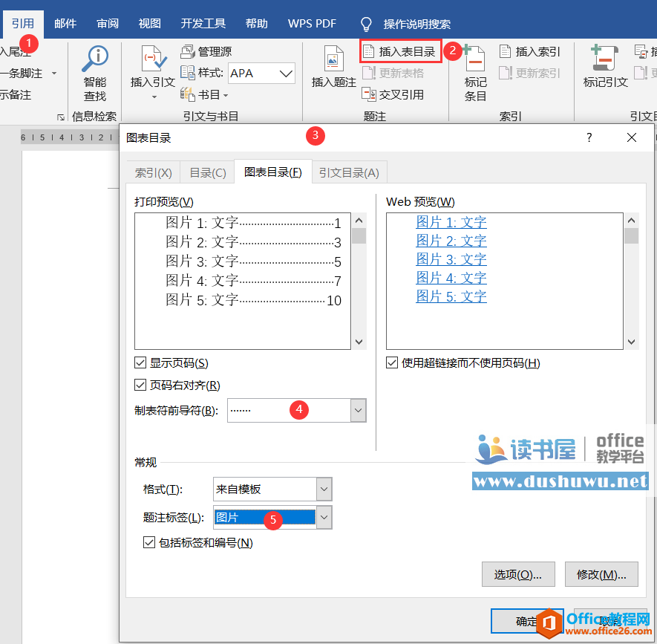Switch to the 索引(X) dialog tab
The image size is (657, 644).
(x=154, y=173)
